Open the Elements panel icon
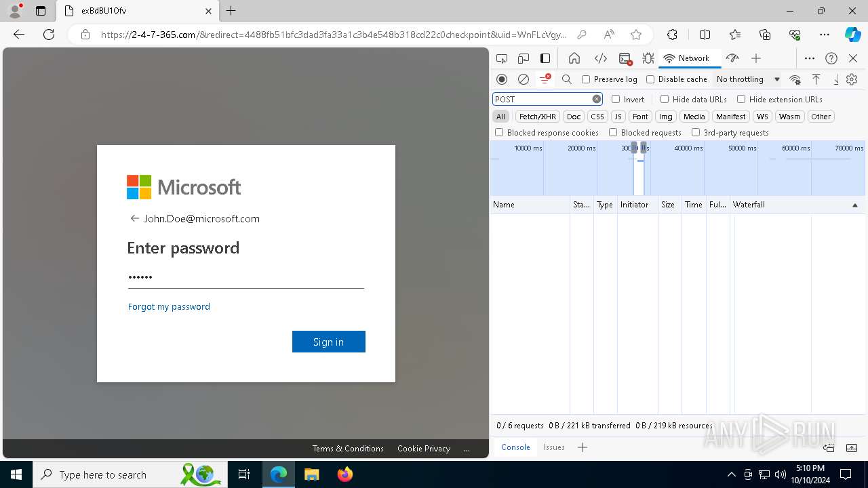This screenshot has height=488, width=868. click(x=600, y=58)
